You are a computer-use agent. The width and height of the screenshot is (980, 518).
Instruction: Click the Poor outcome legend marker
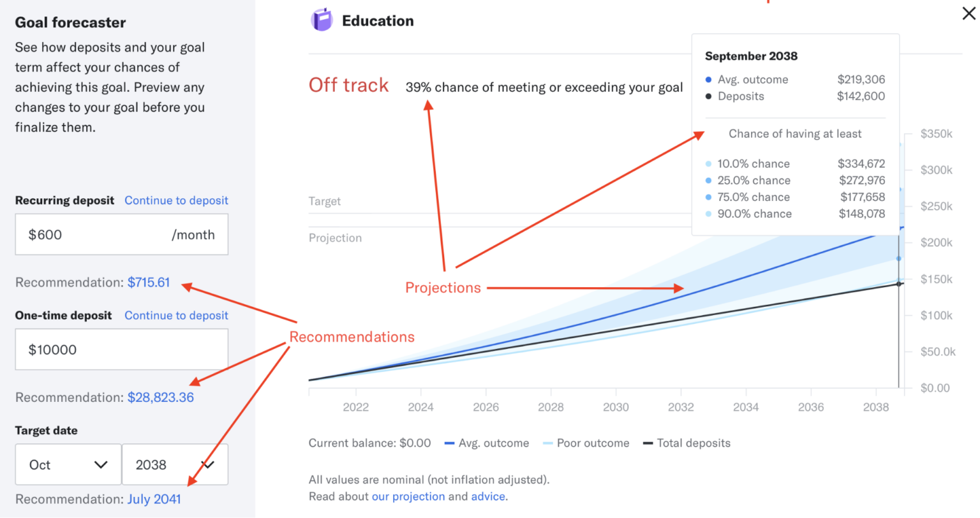(x=547, y=443)
